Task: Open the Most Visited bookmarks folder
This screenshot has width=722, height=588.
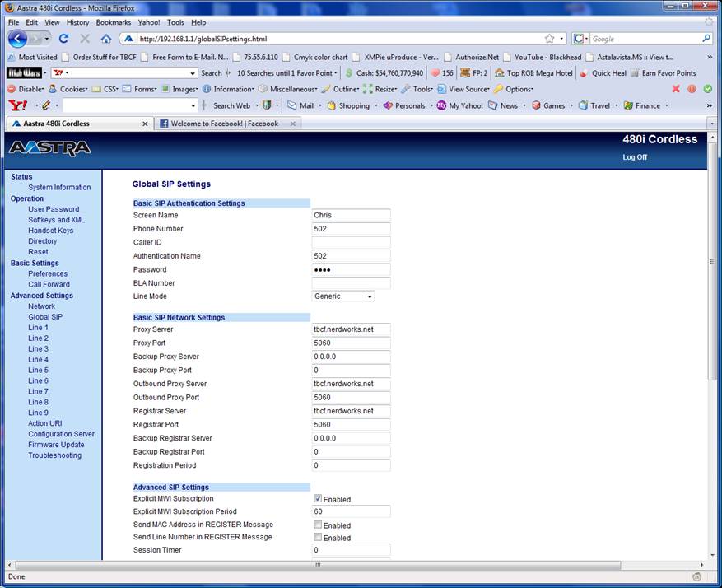Action: (x=32, y=57)
